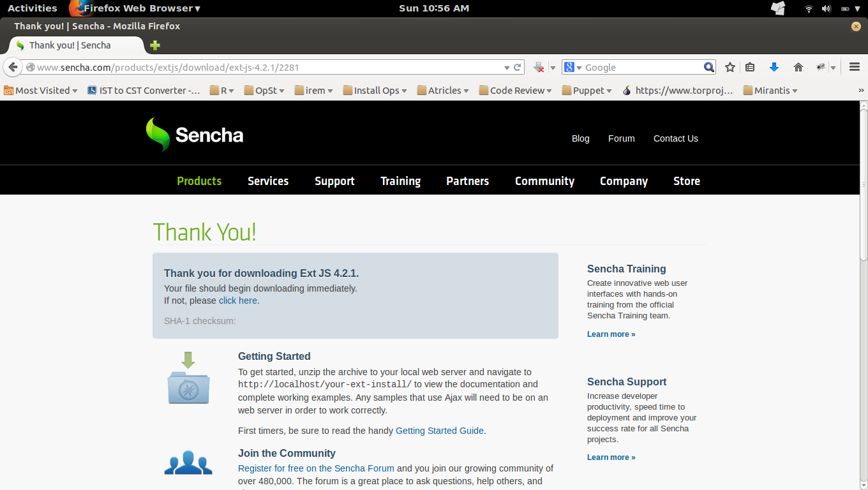Click the 'click here' download link
868x490 pixels.
(x=238, y=301)
